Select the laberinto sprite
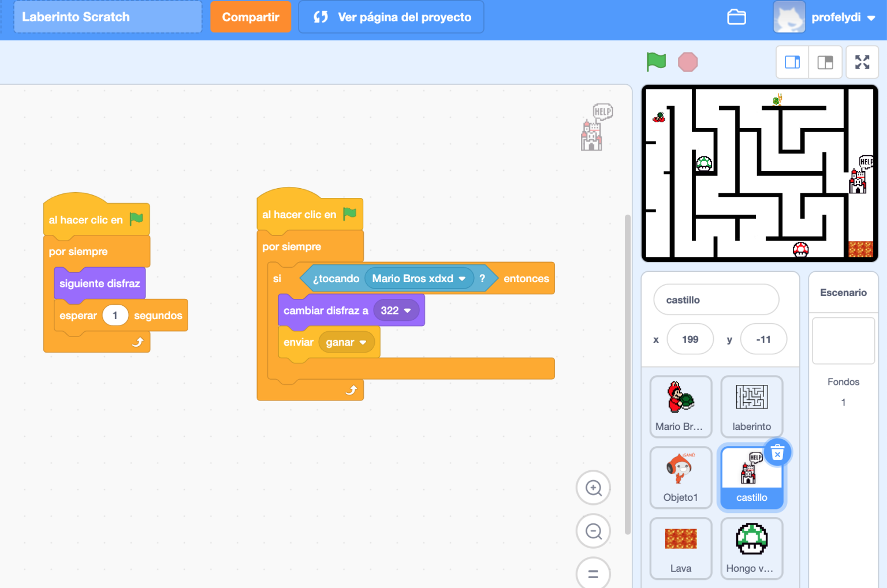The height and width of the screenshot is (588, 887). (751, 407)
